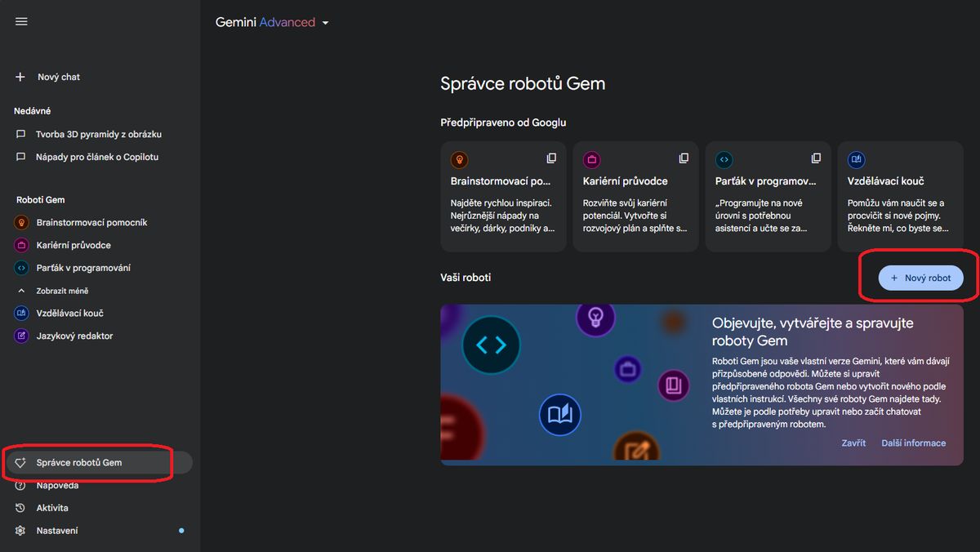
Task: Copy the Kariérní průvodce card
Action: click(x=684, y=158)
